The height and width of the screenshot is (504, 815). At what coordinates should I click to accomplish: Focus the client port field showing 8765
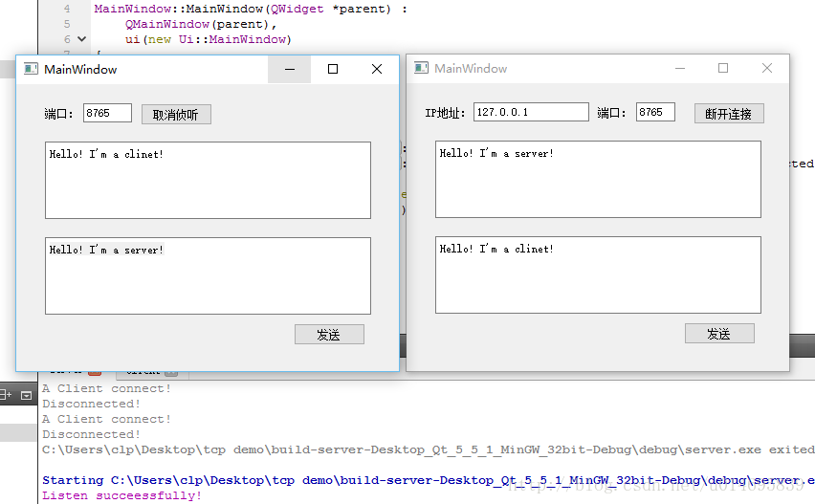point(656,112)
